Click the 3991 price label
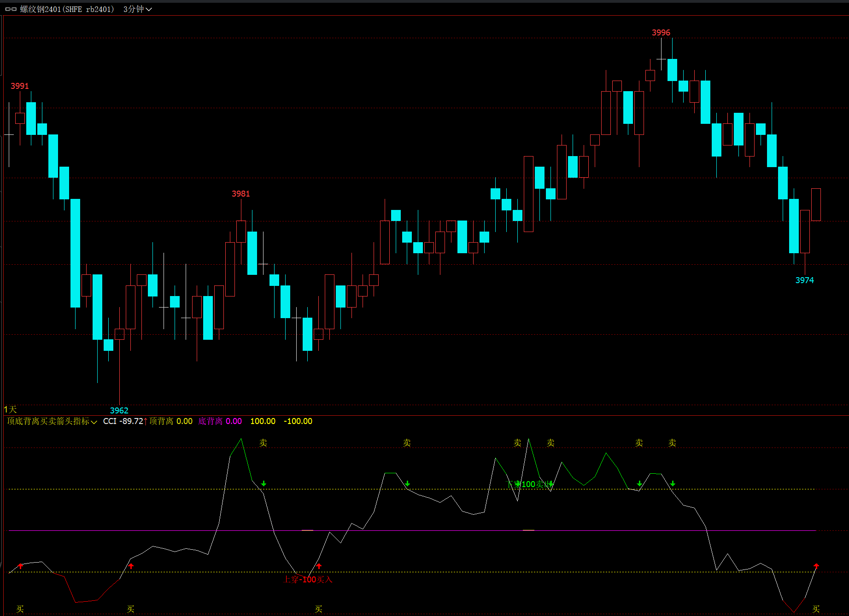 pos(20,86)
